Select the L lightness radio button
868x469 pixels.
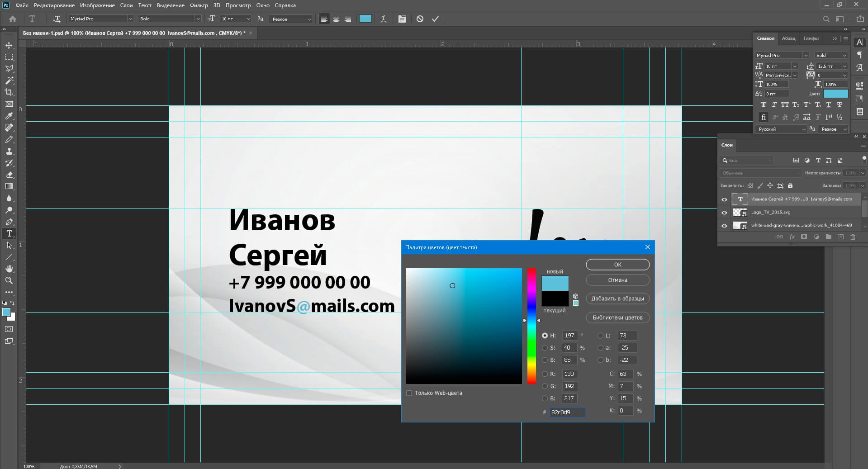pos(600,336)
